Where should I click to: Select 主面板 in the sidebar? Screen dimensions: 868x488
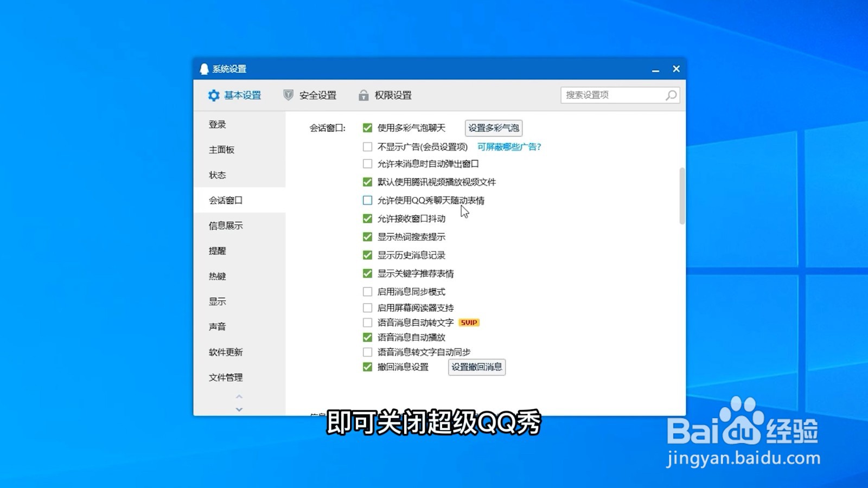[239, 150]
